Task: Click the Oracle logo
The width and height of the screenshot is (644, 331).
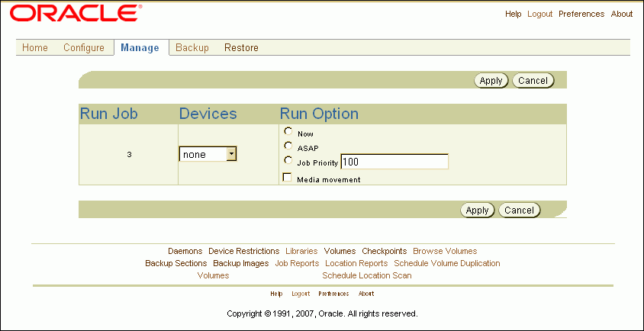Action: pyautogui.click(x=76, y=14)
